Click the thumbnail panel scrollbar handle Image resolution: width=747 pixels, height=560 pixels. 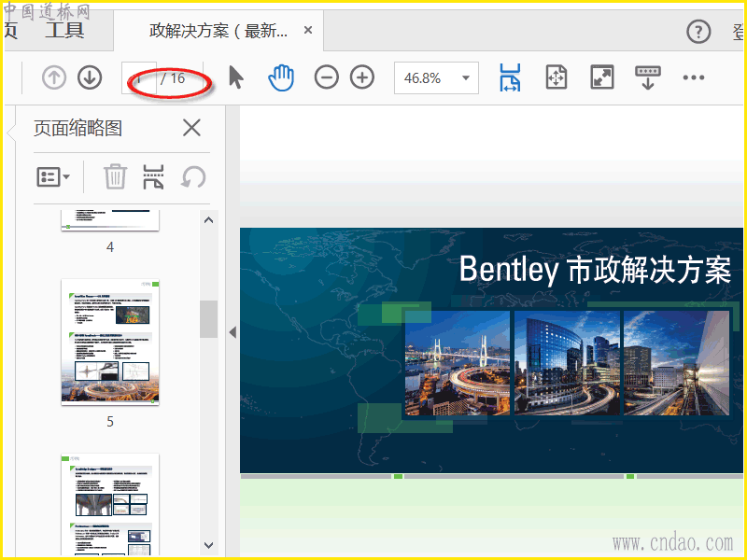click(x=208, y=318)
